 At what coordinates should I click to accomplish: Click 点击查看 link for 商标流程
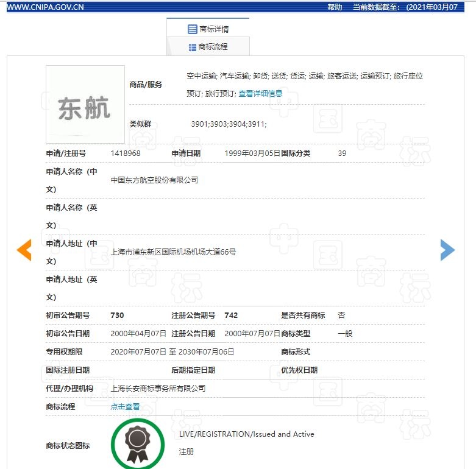[x=125, y=406]
